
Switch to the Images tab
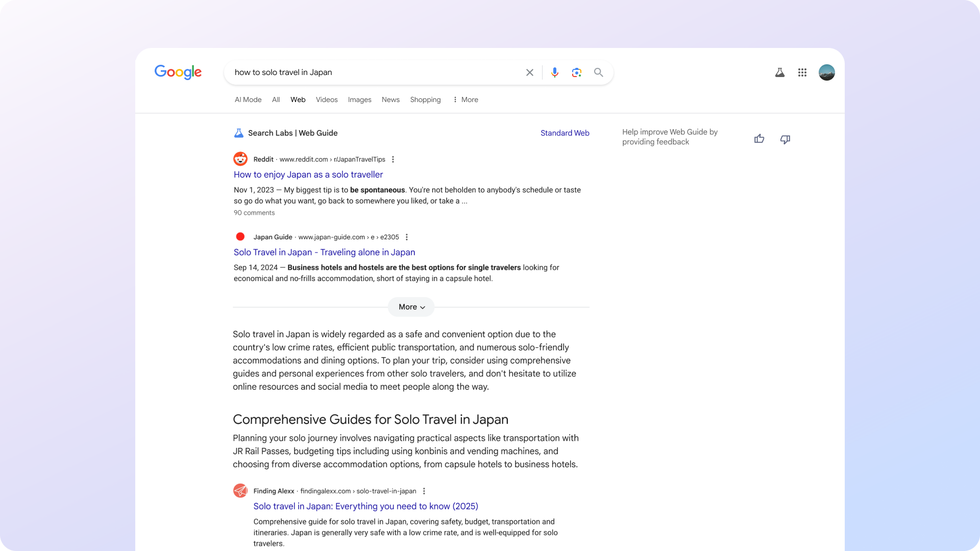[359, 99]
